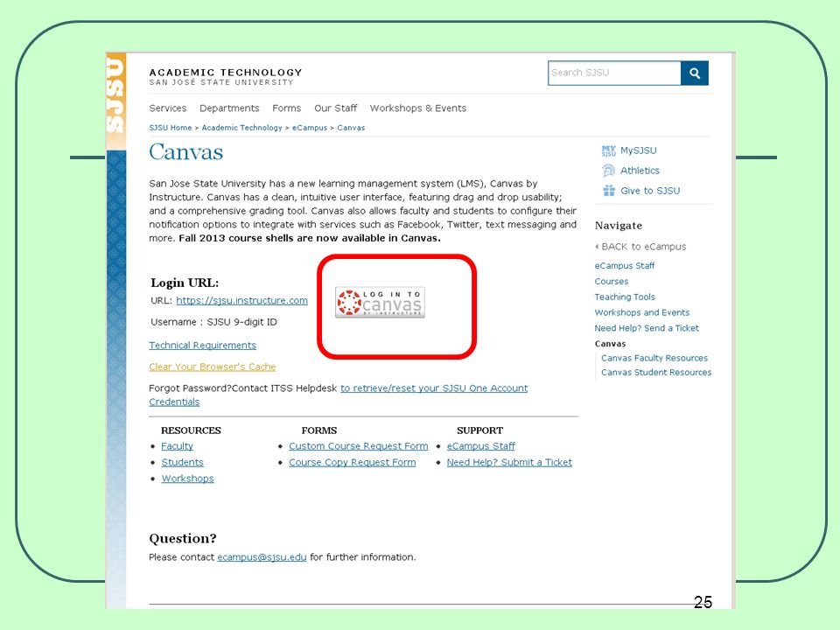Open Custom Course Request Form
The image size is (840, 630).
pyautogui.click(x=359, y=446)
